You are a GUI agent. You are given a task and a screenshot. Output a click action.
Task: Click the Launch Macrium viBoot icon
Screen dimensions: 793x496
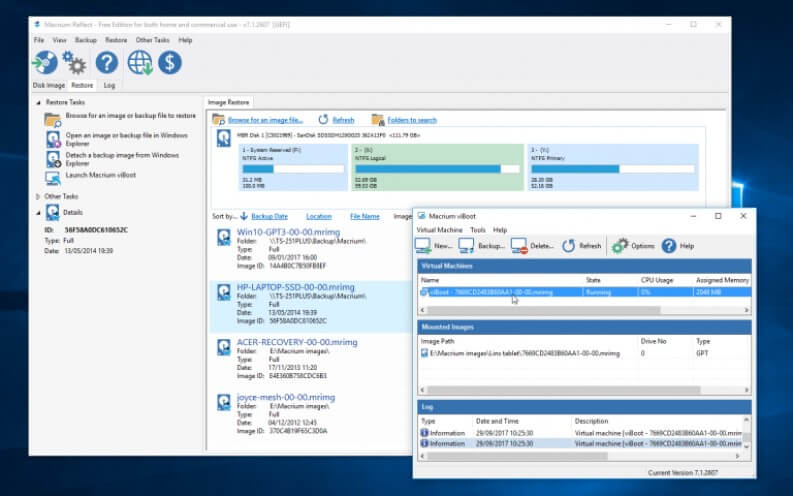click(53, 178)
